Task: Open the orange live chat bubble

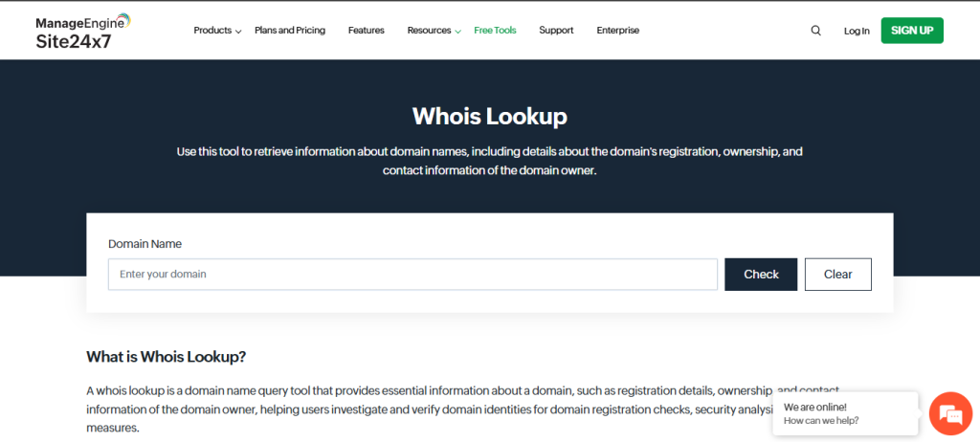Action: 950,413
